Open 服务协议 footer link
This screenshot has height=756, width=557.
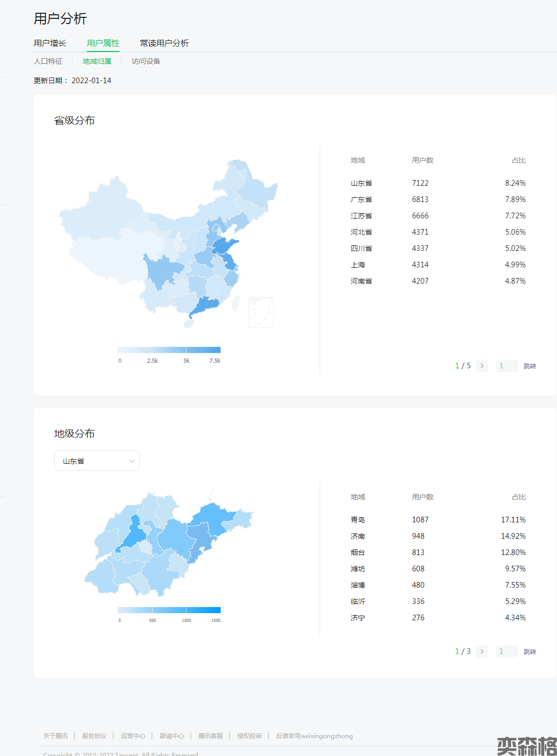(94, 736)
